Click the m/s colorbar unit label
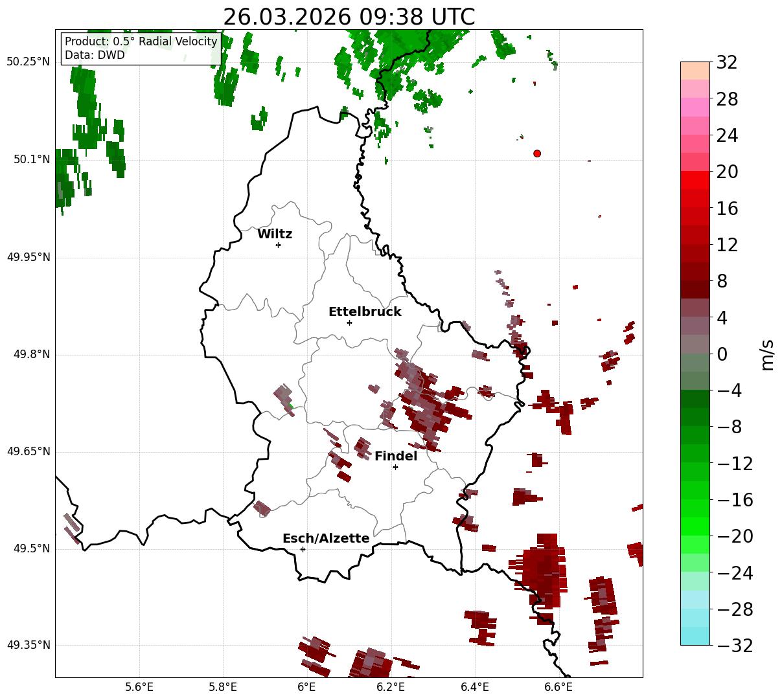Screen dimensions: 782x700 [x=768, y=354]
